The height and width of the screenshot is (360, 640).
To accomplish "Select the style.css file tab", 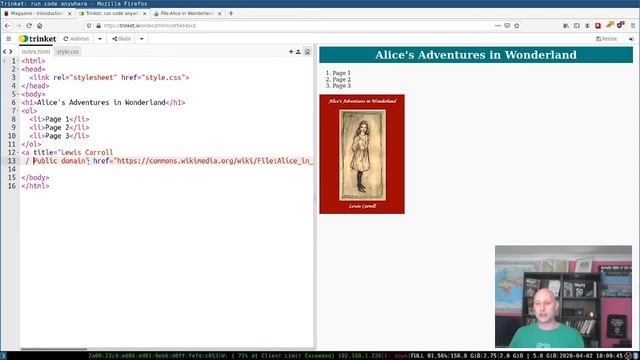I will coord(67,51).
